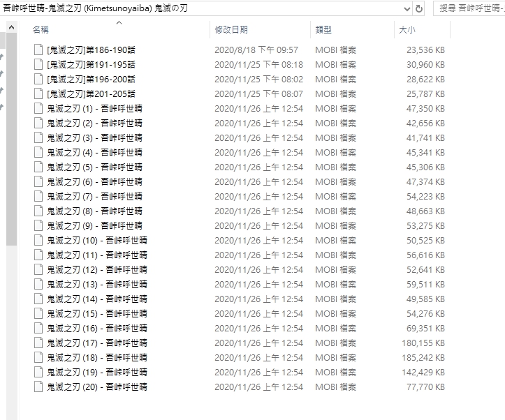Click file icon of 鬼滅之刃 (18)
The image size is (505, 420).
coord(38,358)
